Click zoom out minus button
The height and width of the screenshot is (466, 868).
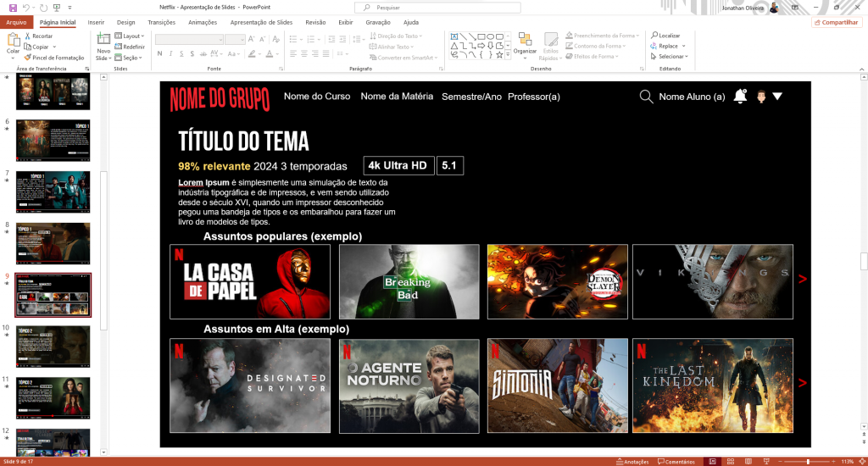pyautogui.click(x=781, y=462)
